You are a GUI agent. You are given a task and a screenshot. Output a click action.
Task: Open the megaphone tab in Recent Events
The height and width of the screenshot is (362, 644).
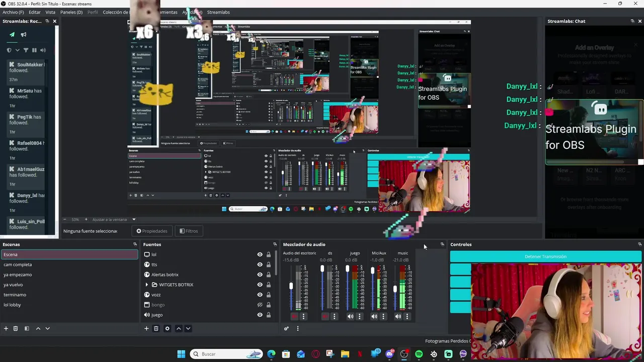coord(24,35)
